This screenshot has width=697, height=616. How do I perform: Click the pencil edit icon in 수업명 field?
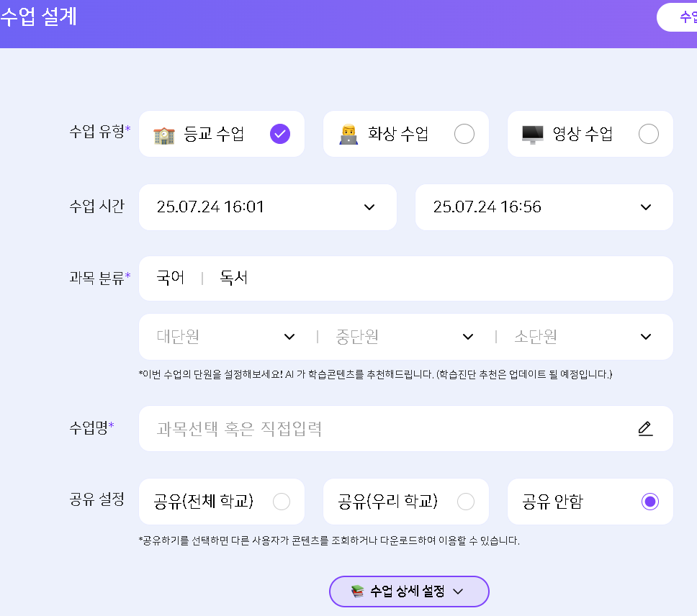point(645,429)
